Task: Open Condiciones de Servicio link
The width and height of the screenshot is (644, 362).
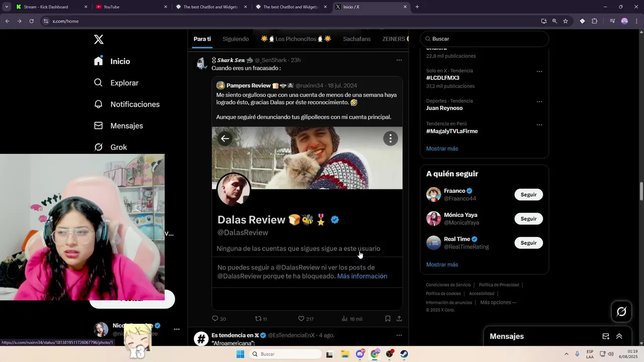Action: pyautogui.click(x=448, y=285)
